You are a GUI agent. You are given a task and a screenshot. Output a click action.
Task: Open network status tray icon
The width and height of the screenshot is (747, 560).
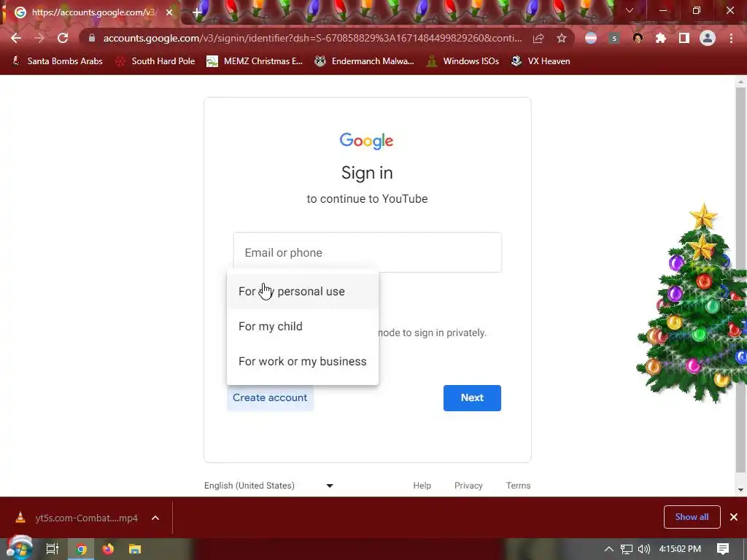coord(627,549)
